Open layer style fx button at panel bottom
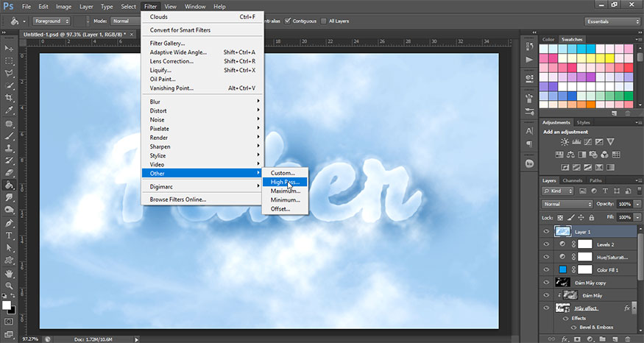This screenshot has width=644, height=343. point(565,339)
